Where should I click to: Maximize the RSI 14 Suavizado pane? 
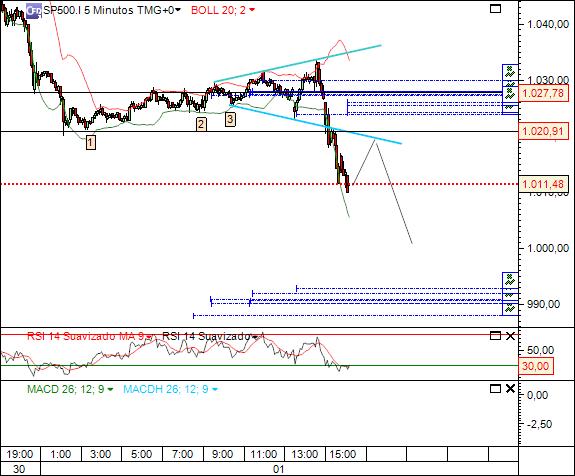pos(495,335)
